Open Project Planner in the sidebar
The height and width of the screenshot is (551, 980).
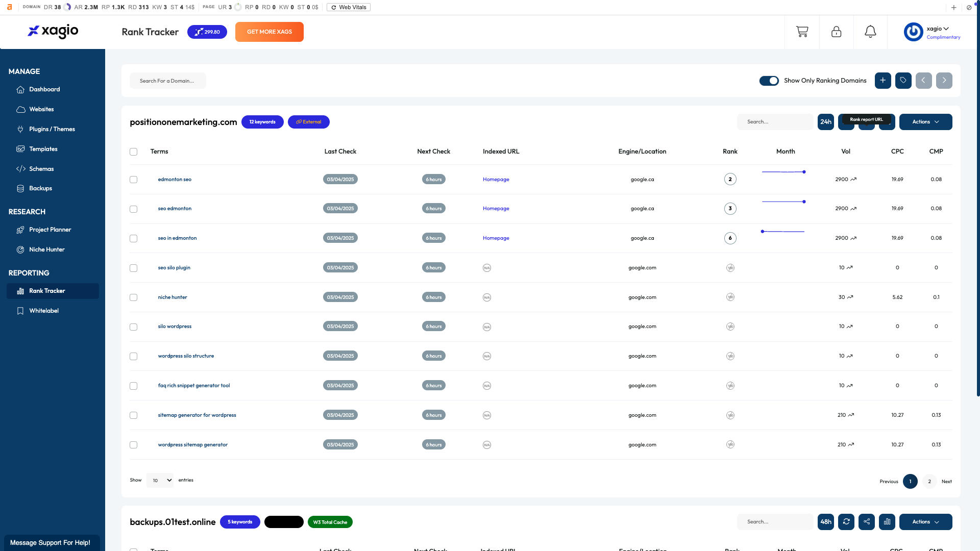[50, 230]
